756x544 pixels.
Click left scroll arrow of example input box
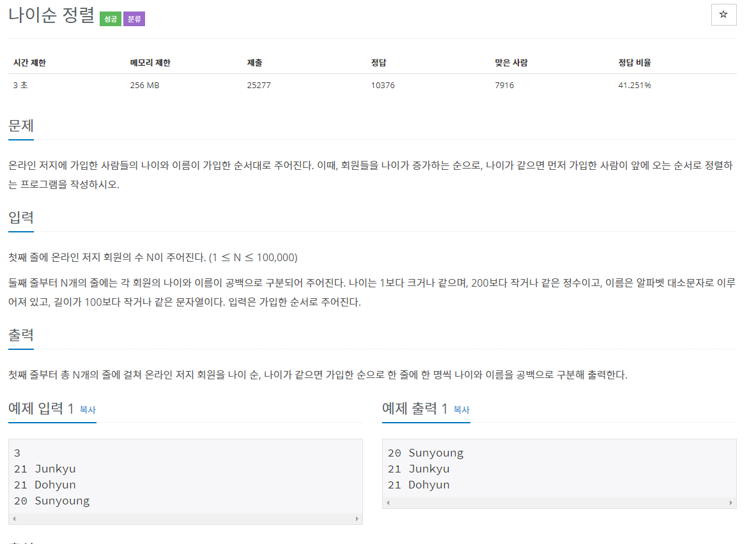click(15, 518)
